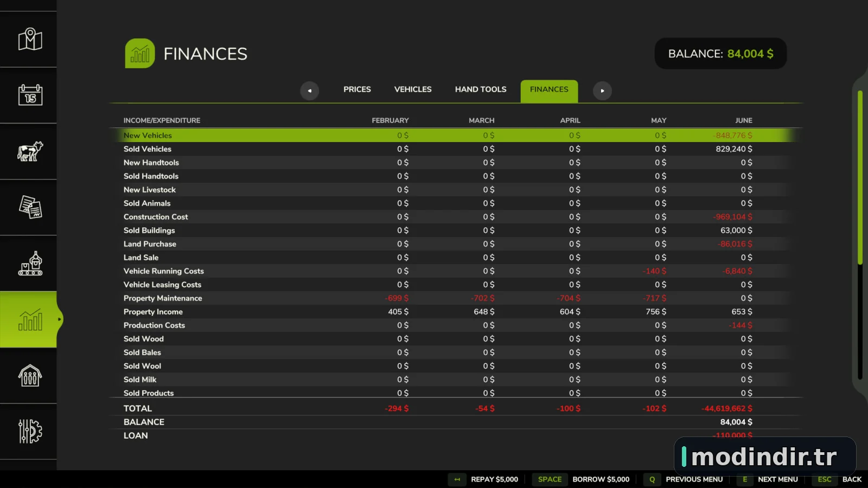Select the Construction Cost row label

pyautogui.click(x=156, y=217)
